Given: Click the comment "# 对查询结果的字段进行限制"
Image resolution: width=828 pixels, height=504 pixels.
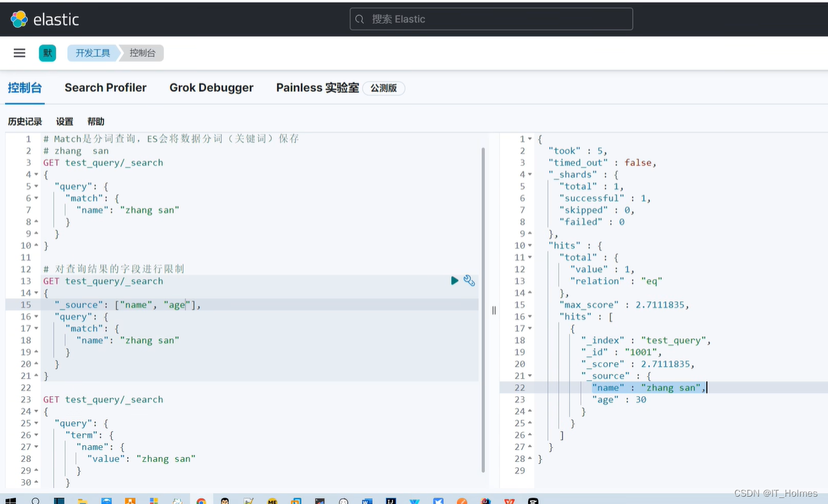Looking at the screenshot, I should (114, 269).
